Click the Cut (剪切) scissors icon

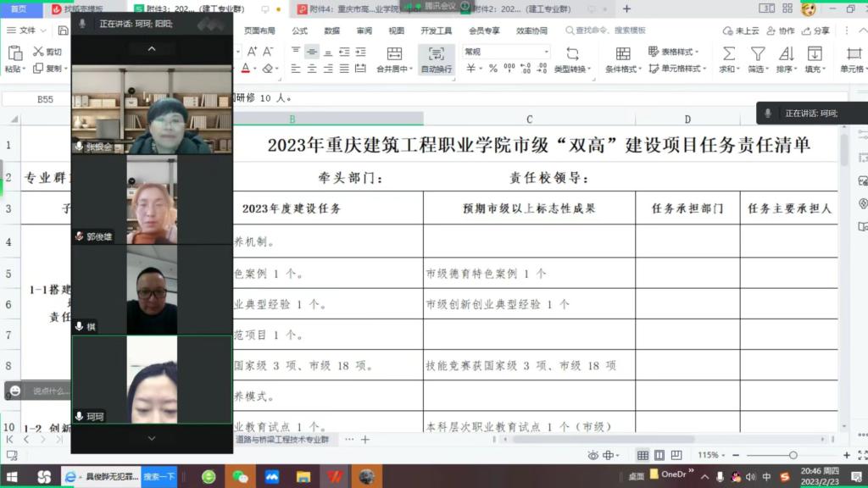38,52
